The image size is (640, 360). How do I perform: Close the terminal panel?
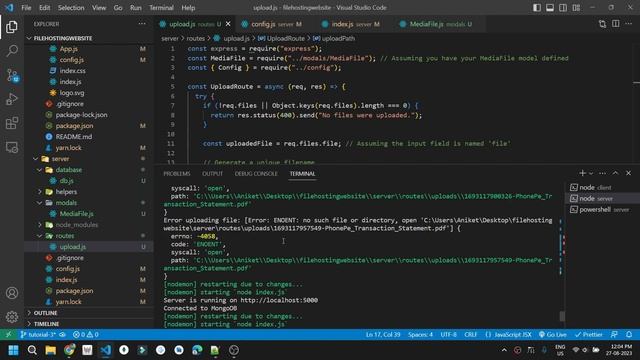coord(629,173)
